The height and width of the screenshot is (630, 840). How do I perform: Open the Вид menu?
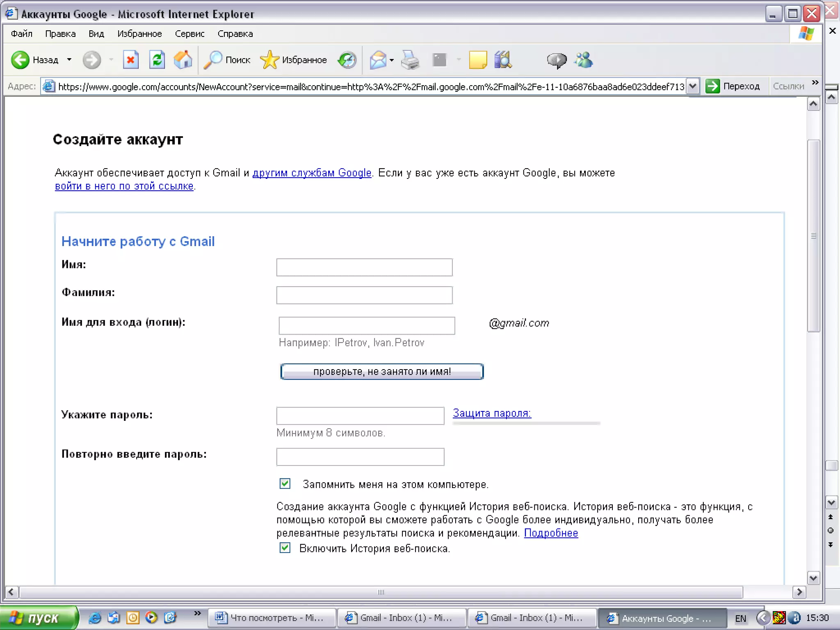coord(96,34)
